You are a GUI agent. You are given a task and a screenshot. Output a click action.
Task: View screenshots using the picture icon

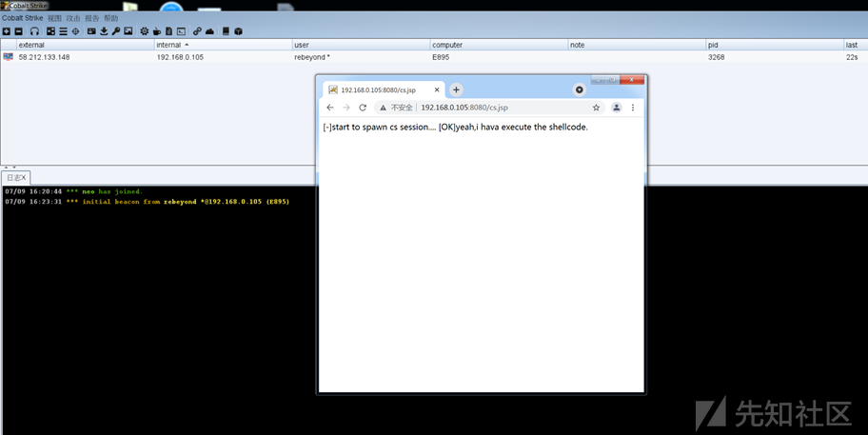coord(128,31)
